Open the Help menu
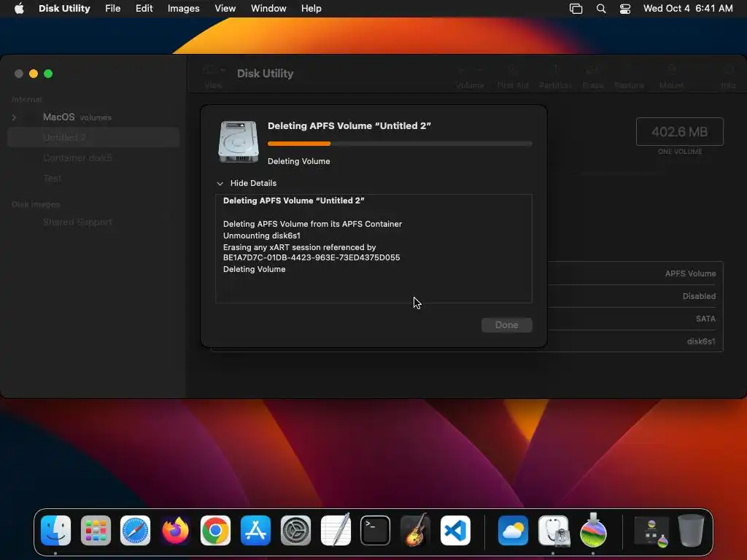 click(311, 9)
